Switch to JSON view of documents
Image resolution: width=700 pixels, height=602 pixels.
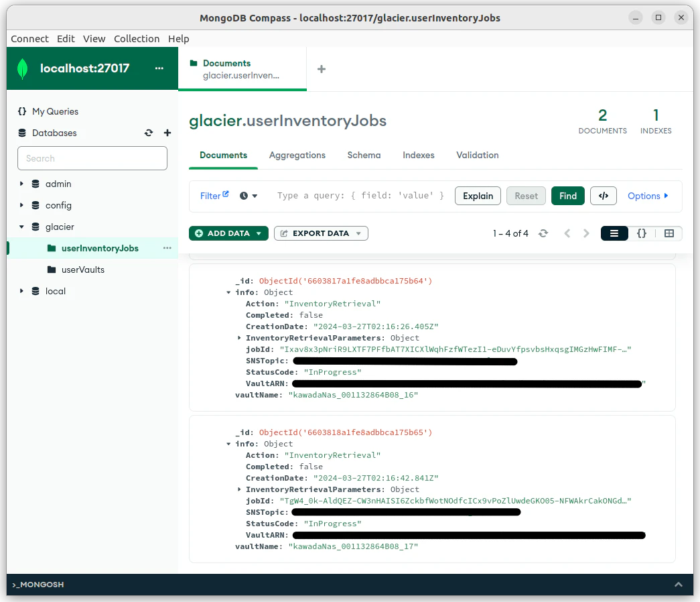pos(642,233)
